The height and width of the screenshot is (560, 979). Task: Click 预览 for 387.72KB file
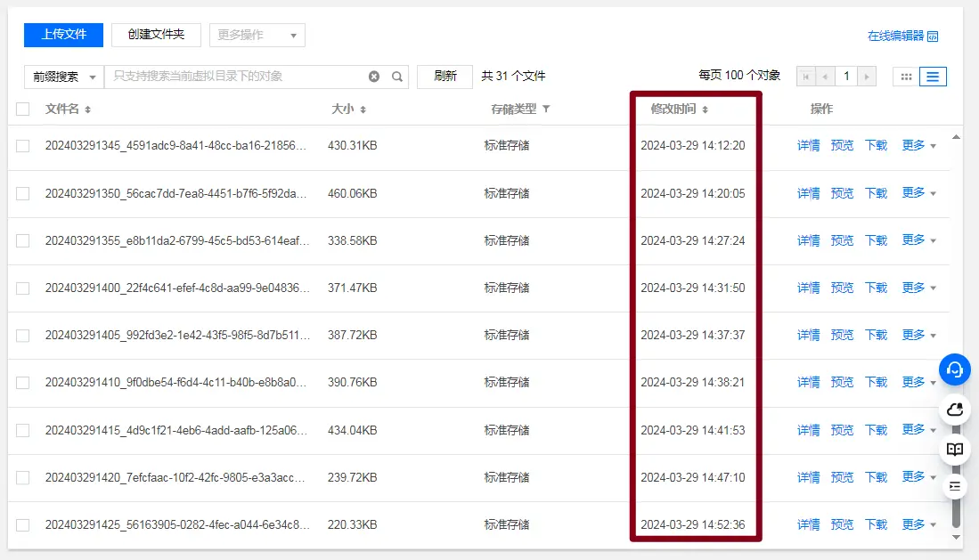coord(842,336)
